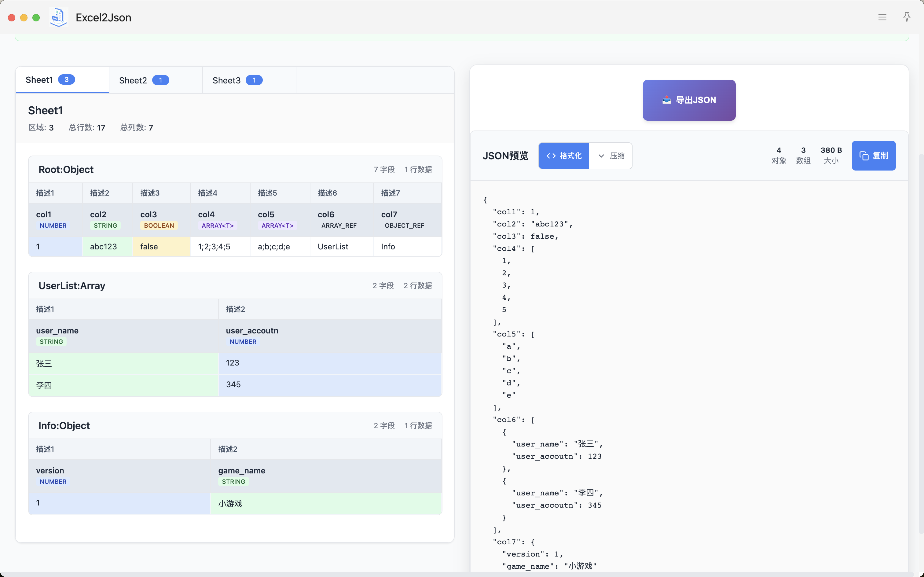This screenshot has width=924, height=577.
Task: Click the export icon on 导出JSON
Action: click(x=666, y=100)
